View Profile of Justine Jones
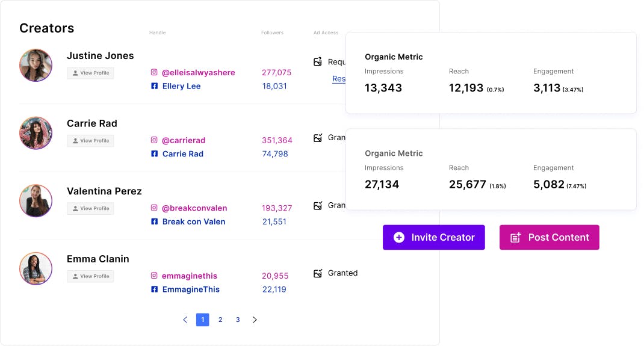644x346 pixels. [x=90, y=73]
